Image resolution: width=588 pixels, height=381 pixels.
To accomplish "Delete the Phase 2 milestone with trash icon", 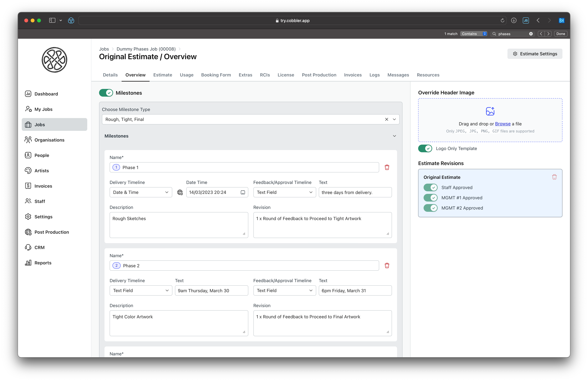I will point(387,266).
